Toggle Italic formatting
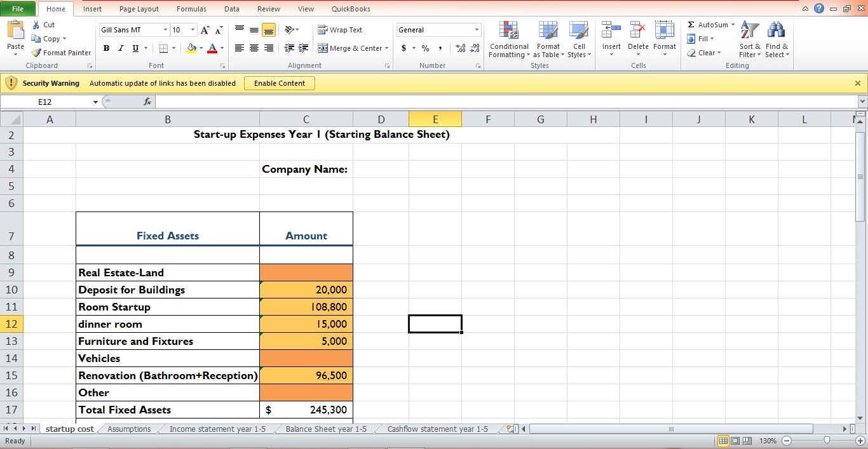 click(x=121, y=48)
